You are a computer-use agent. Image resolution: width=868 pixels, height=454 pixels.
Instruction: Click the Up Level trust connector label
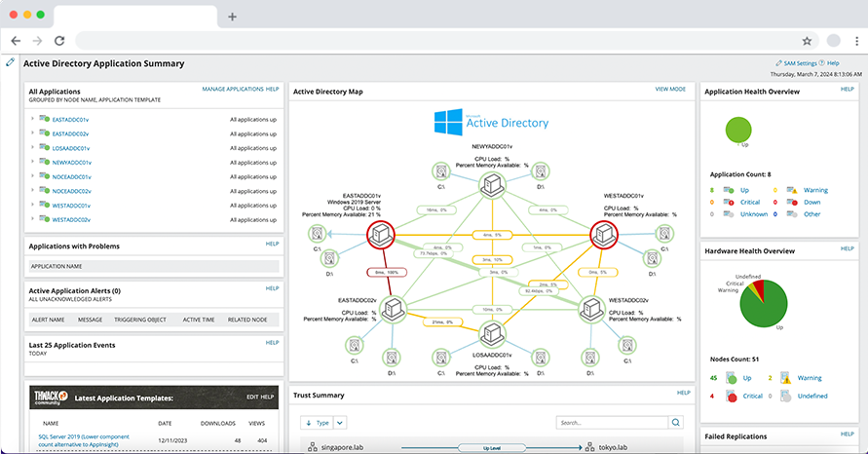point(492,448)
